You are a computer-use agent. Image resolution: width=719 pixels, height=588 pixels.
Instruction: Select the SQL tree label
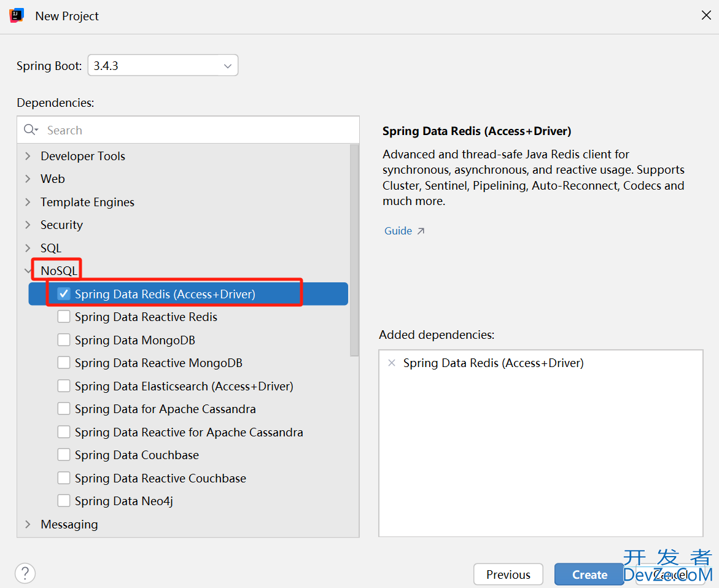51,248
